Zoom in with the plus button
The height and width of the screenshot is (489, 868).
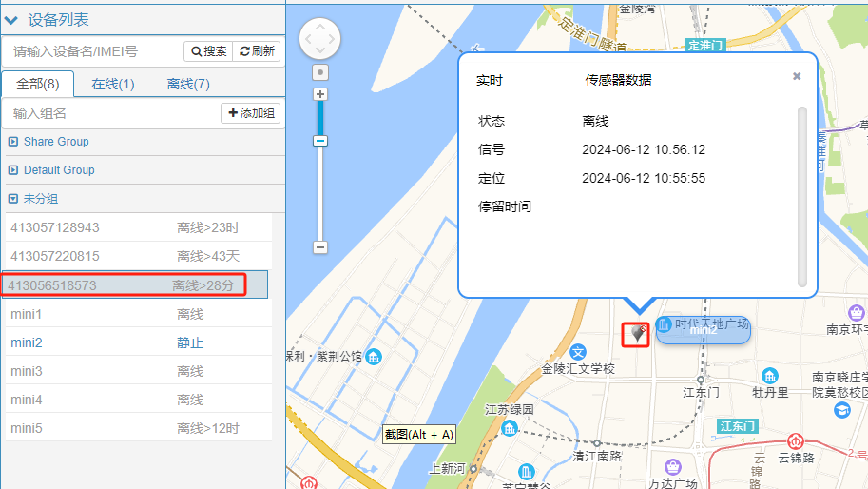(x=320, y=94)
